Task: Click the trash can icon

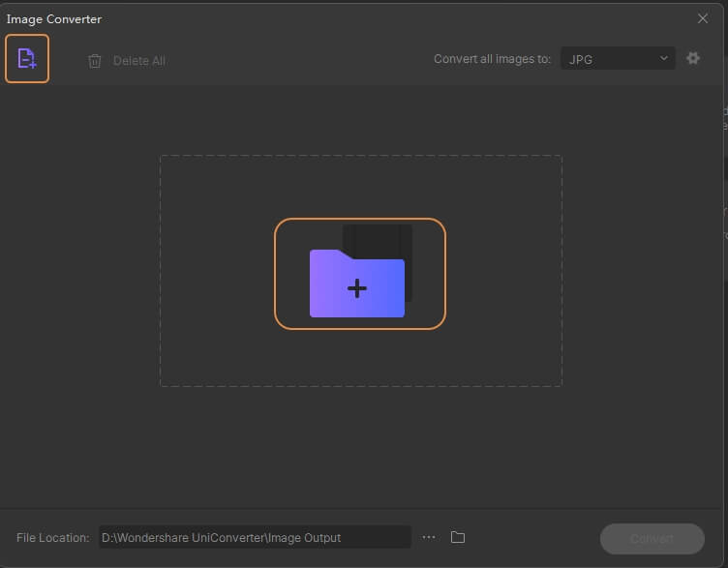Action: pyautogui.click(x=95, y=61)
